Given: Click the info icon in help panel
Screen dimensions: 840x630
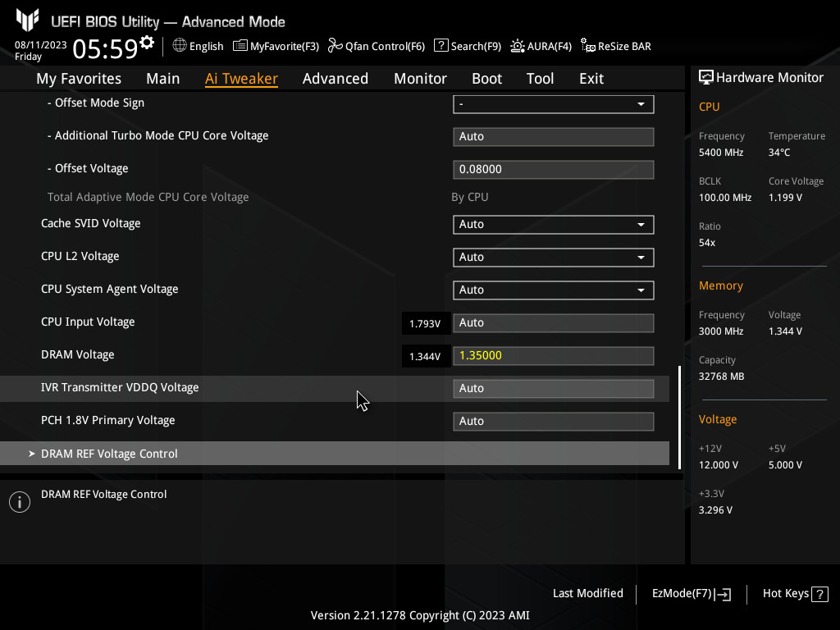Looking at the screenshot, I should pos(20,502).
